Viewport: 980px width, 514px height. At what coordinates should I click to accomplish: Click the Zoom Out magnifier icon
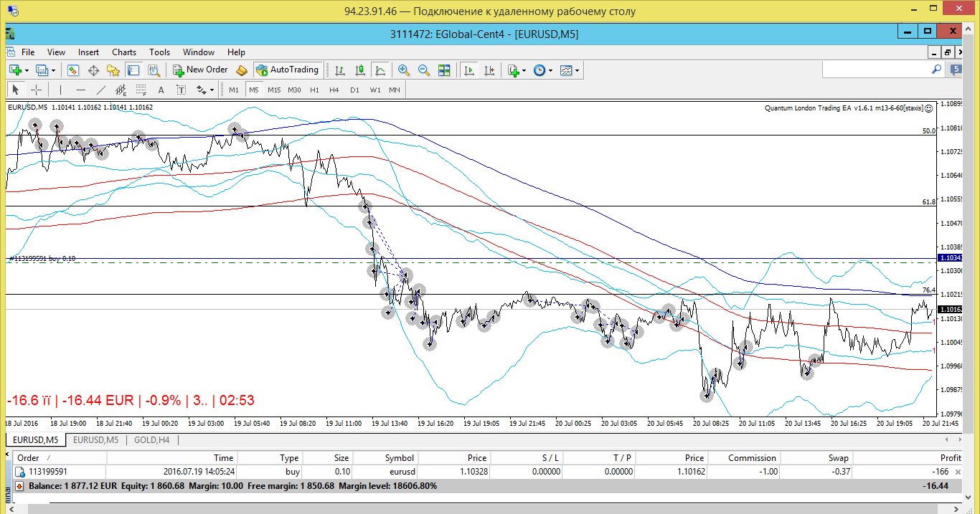[424, 70]
